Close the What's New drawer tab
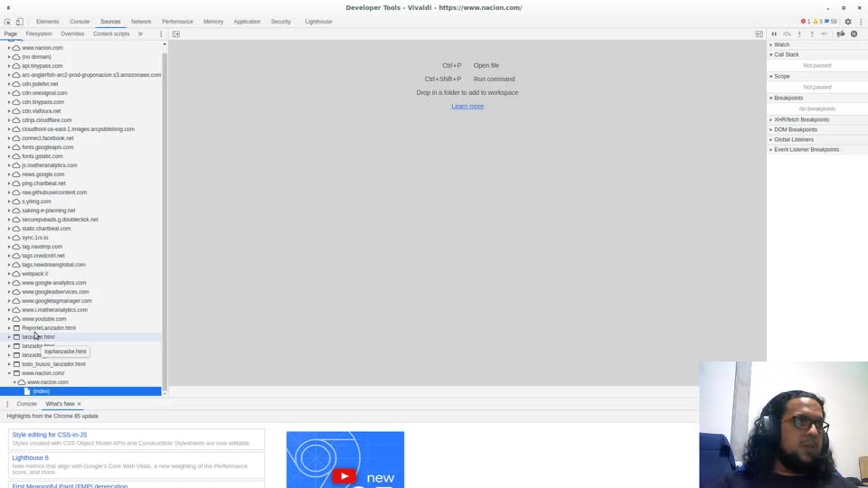Image resolution: width=868 pixels, height=488 pixels. tap(80, 404)
